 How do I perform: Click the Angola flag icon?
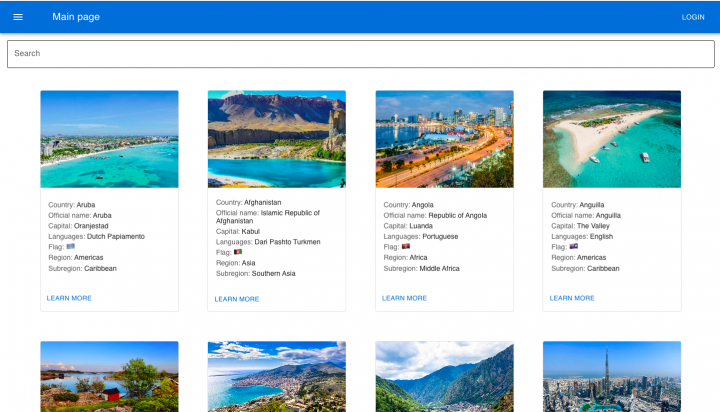click(406, 247)
